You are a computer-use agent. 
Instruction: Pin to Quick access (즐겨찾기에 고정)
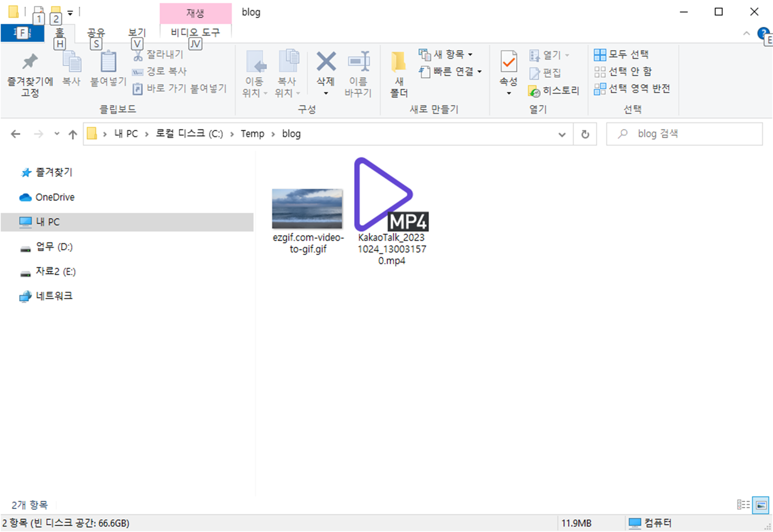point(30,75)
